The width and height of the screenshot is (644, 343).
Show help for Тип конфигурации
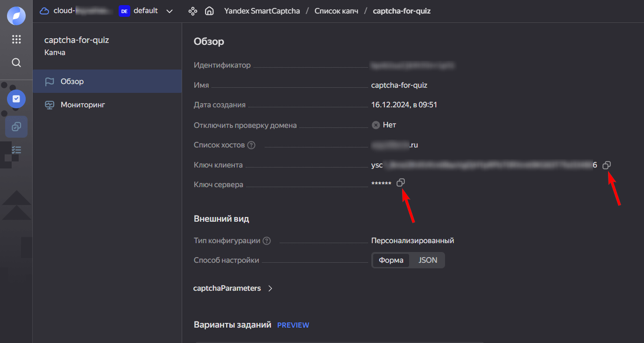267,241
